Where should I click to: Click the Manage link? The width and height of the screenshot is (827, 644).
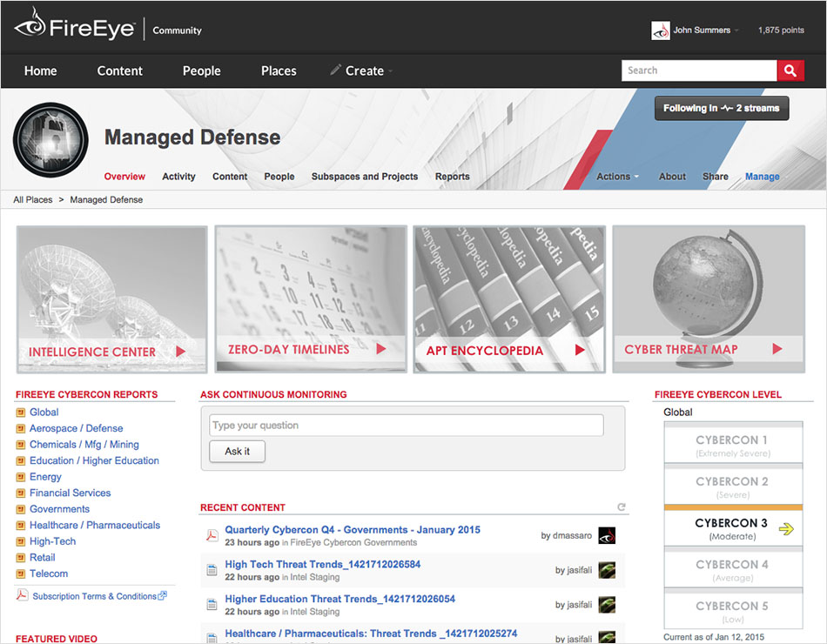point(762,177)
